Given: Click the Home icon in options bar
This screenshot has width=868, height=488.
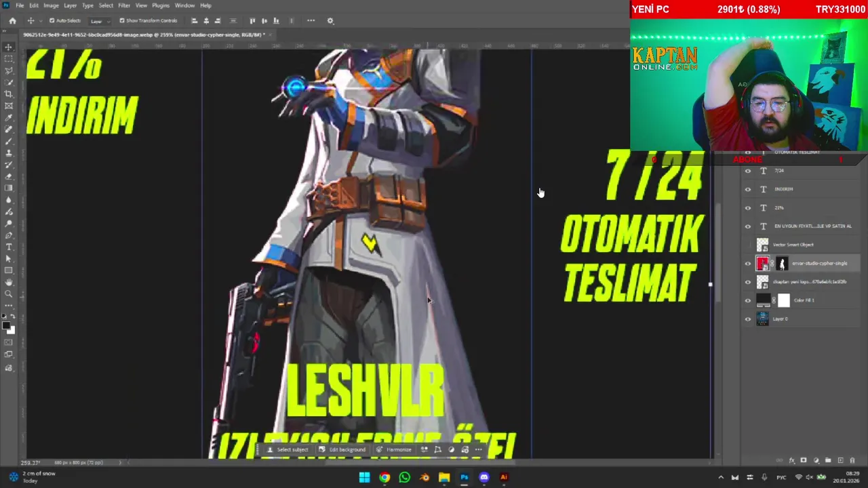Looking at the screenshot, I should [x=12, y=20].
